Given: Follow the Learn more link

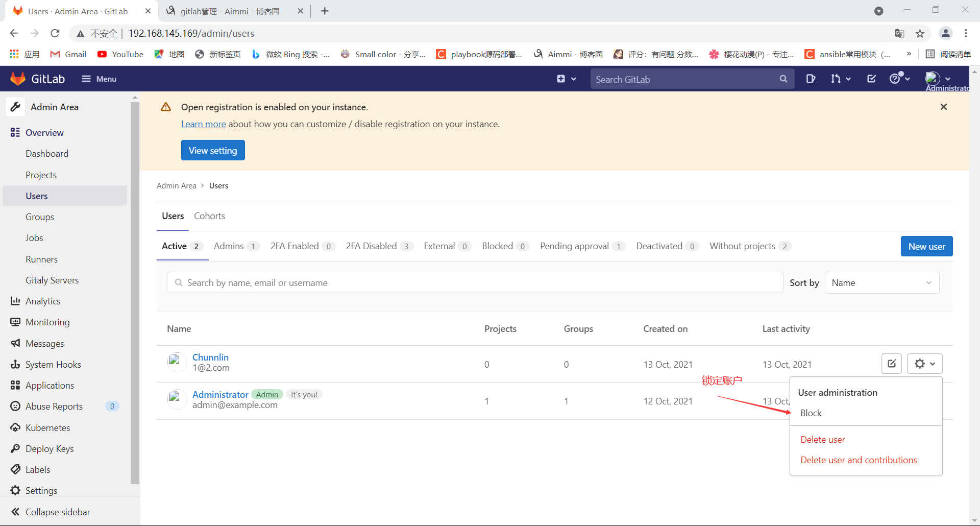Looking at the screenshot, I should point(204,124).
